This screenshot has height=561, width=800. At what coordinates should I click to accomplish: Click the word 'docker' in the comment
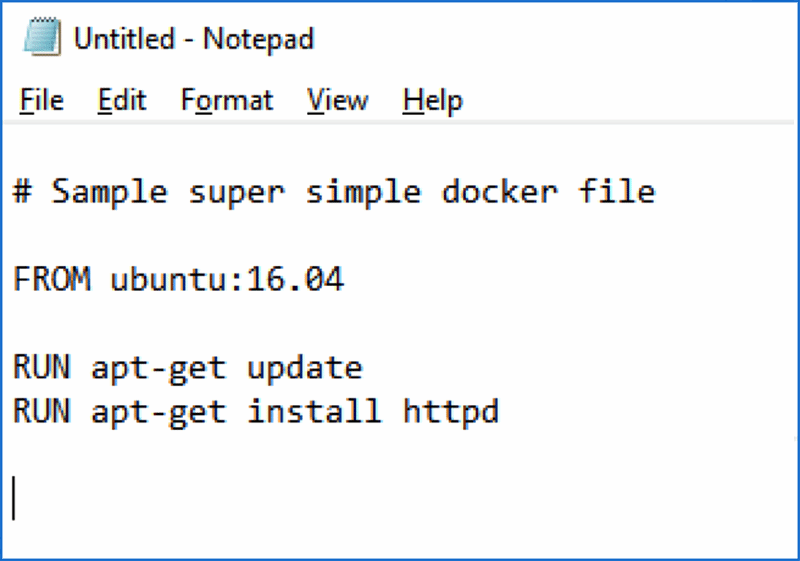click(499, 192)
